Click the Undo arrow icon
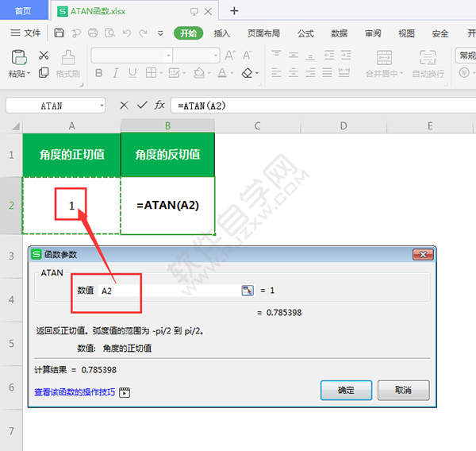 [127, 33]
